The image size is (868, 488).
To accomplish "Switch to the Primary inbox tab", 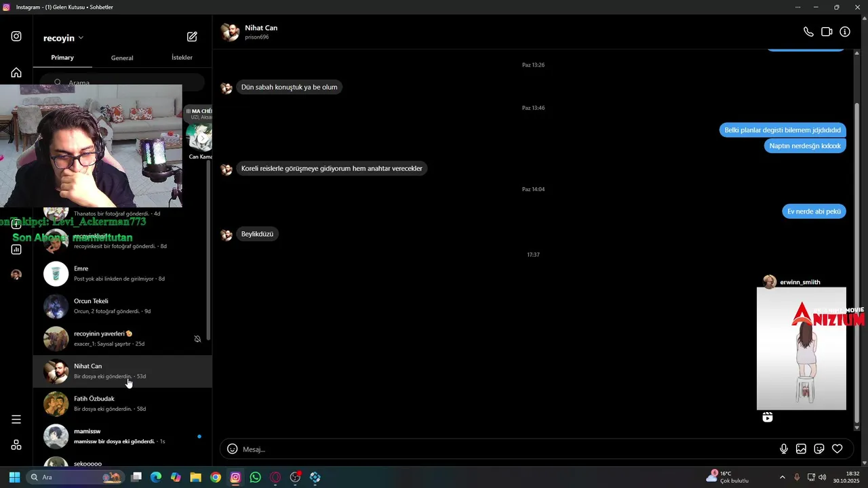I will pos(62,58).
